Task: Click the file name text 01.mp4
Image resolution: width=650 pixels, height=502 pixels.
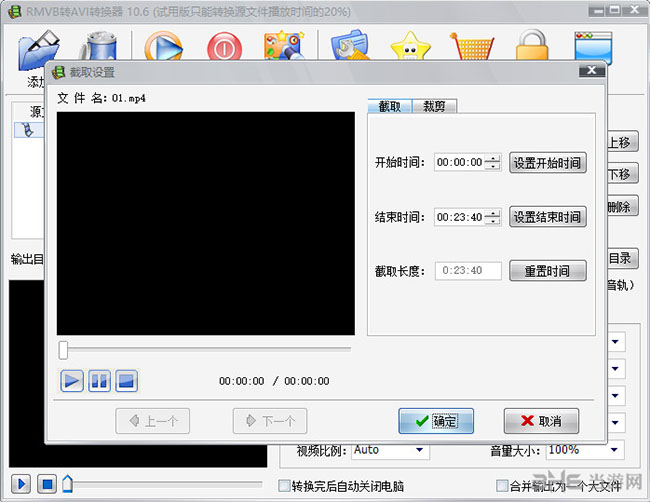Action: [129, 98]
